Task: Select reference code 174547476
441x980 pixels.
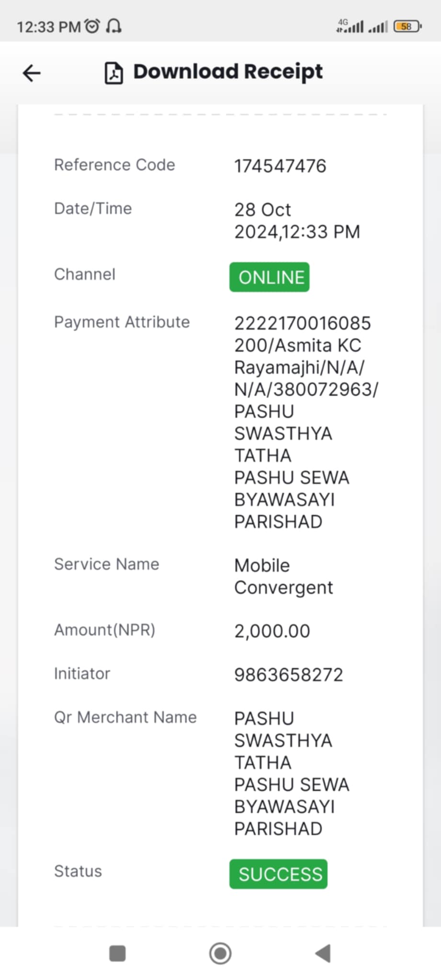Action: click(280, 166)
